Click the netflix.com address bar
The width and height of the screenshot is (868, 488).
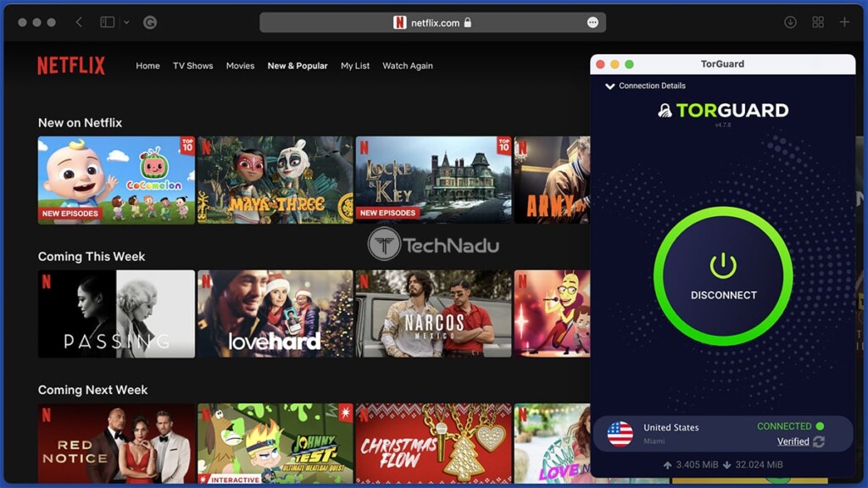(x=432, y=23)
